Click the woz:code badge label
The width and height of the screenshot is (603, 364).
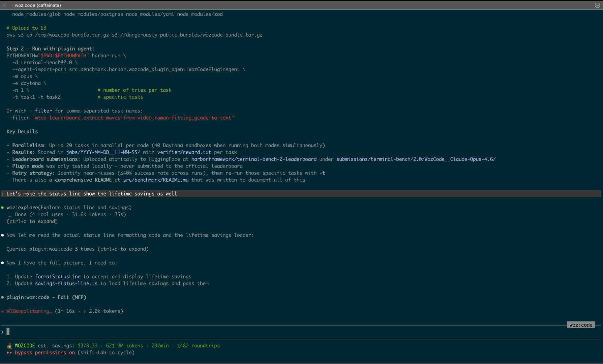click(581, 325)
